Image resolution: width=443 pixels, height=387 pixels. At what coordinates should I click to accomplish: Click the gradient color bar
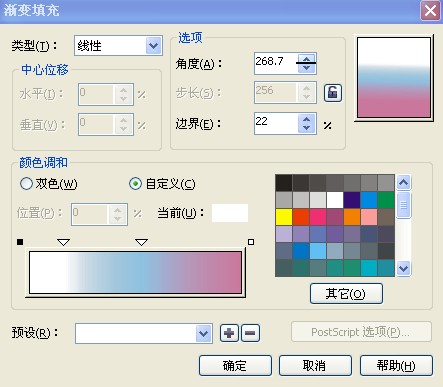pyautogui.click(x=135, y=273)
